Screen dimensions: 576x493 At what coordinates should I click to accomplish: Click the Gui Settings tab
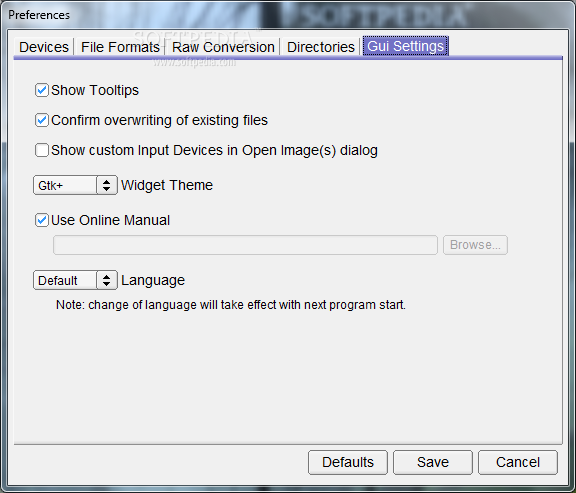[x=406, y=46]
